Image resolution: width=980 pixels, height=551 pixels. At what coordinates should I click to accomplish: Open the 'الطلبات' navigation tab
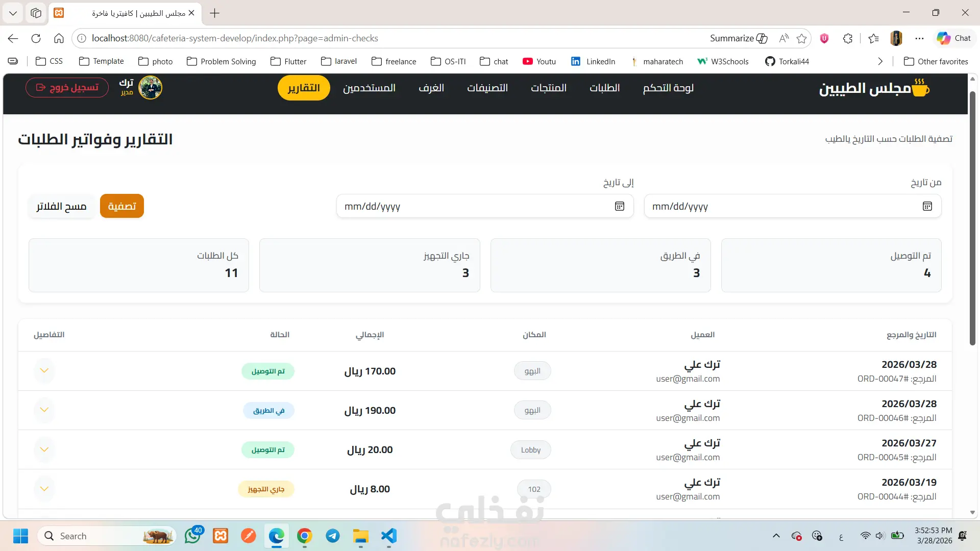(x=604, y=88)
